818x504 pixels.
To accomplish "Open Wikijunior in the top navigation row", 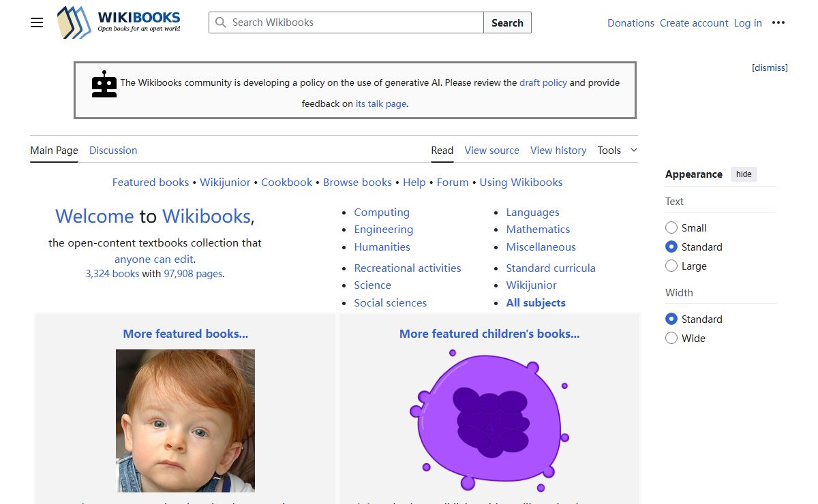I will [225, 183].
